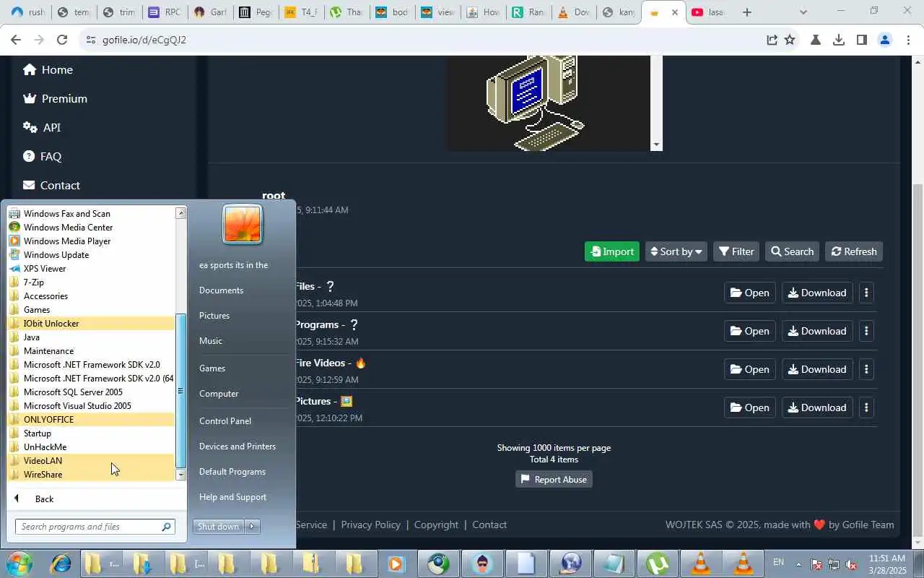Screen dimensions: 924x578
Task: Open the API sidebar item
Action: click(x=42, y=127)
